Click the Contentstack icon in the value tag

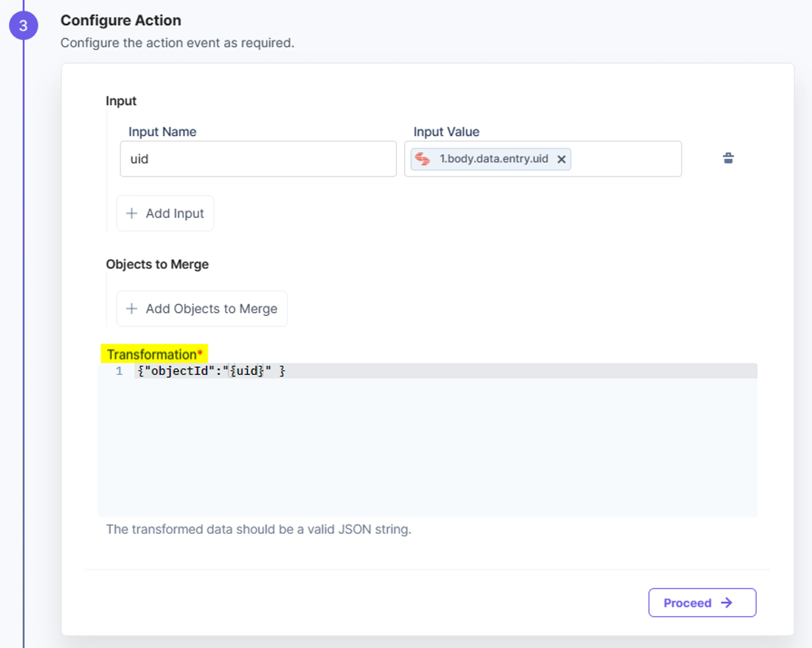point(422,159)
